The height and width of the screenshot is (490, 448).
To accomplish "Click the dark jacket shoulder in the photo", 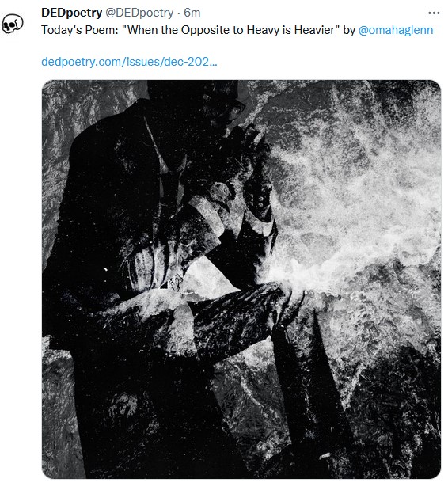I will [103, 131].
